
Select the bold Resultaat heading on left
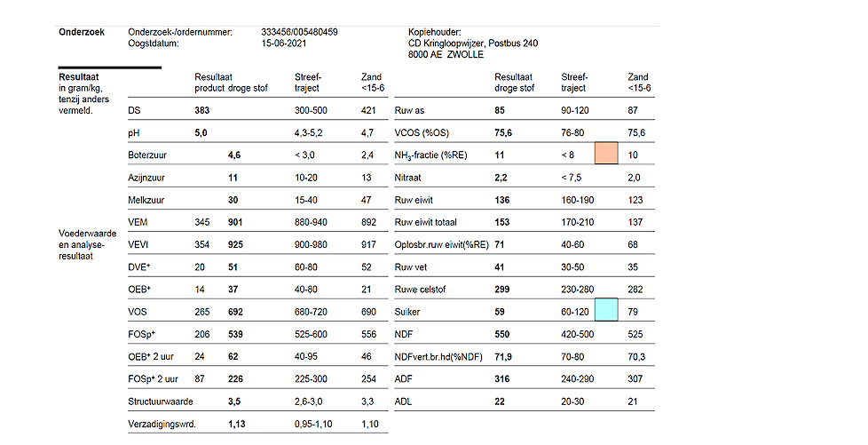[x=78, y=77]
